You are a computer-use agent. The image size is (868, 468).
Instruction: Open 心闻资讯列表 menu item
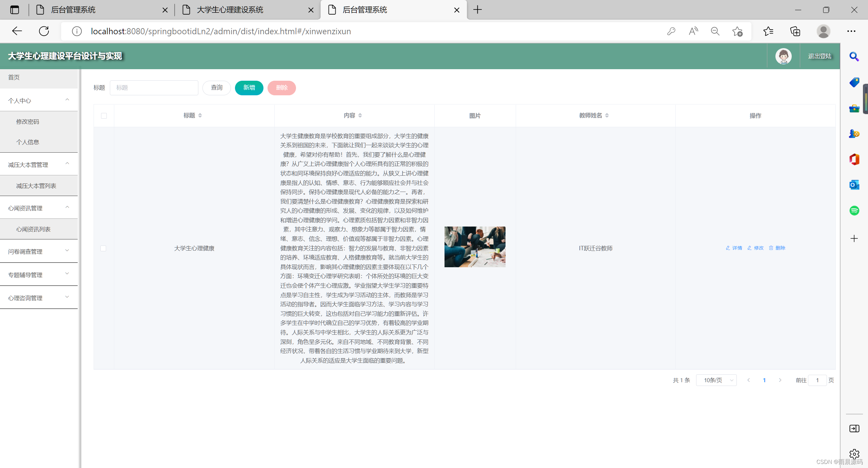pyautogui.click(x=39, y=229)
